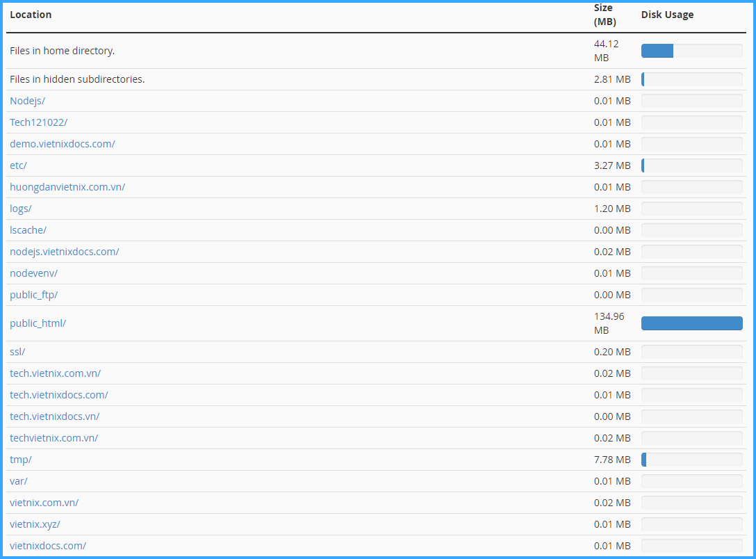
Task: Open the public_html/ directory link
Action: [x=38, y=323]
